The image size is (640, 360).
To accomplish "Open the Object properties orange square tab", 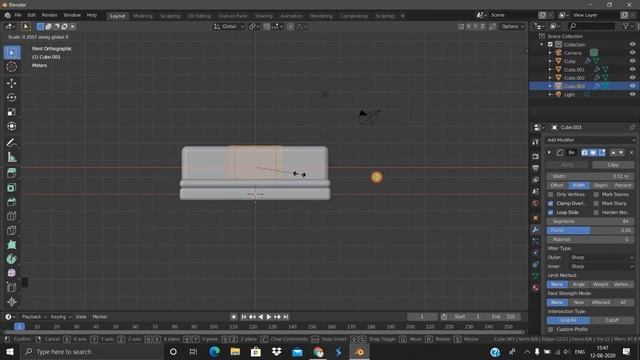I will click(536, 218).
